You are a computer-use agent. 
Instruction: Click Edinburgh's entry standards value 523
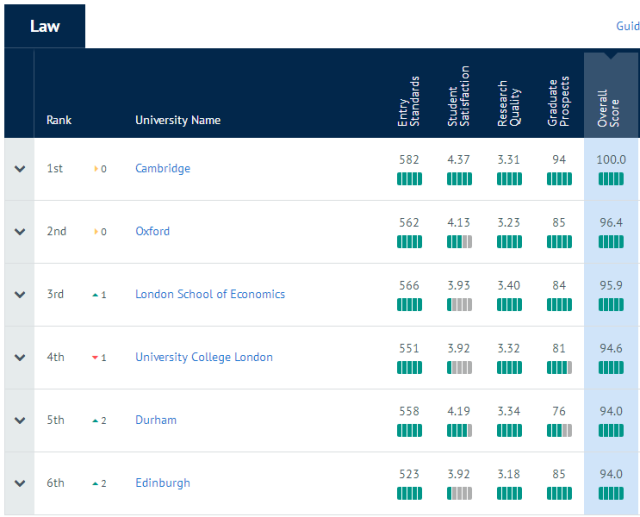pyautogui.click(x=409, y=474)
